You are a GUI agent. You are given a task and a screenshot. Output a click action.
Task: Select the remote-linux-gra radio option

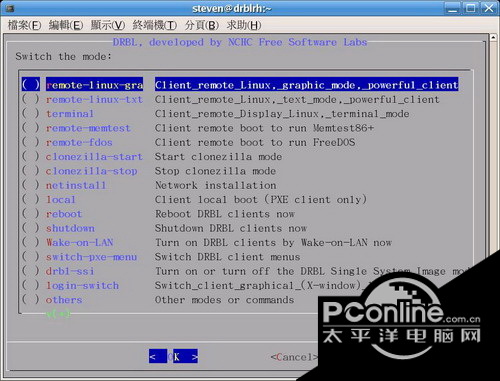[x=31, y=85]
